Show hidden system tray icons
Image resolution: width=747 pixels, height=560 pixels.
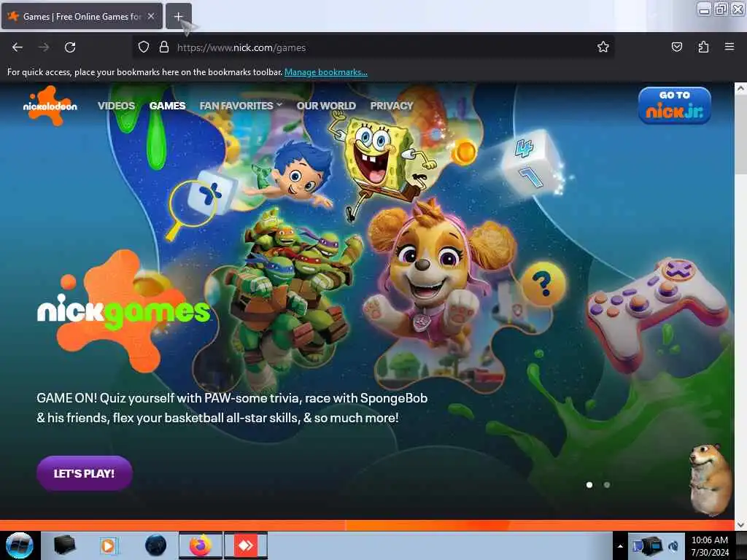coord(620,545)
